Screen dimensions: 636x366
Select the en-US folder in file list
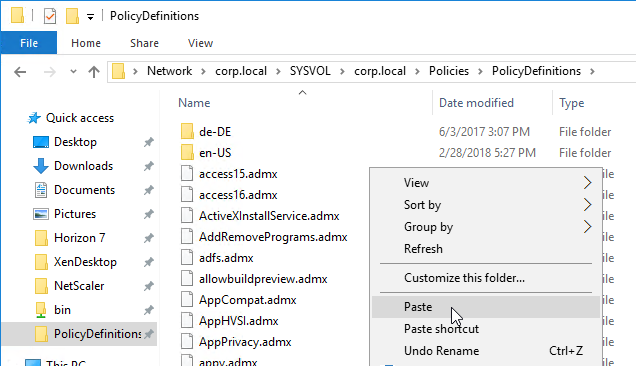[215, 153]
